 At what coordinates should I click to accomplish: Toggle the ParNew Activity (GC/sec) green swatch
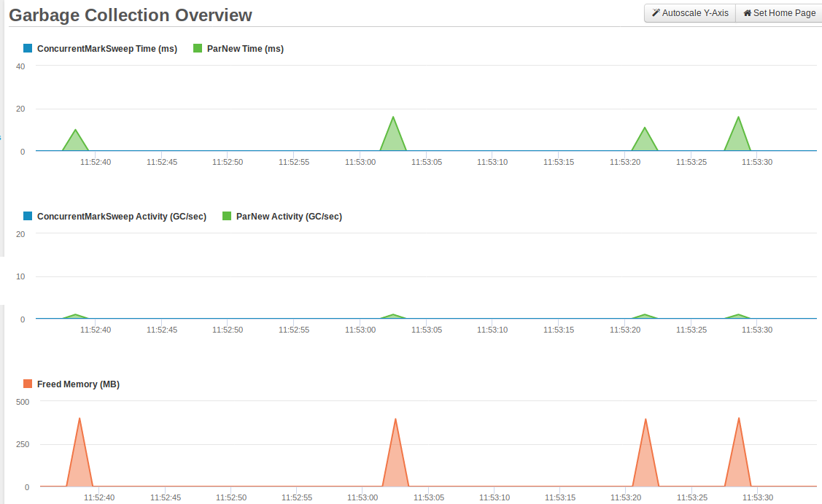pyautogui.click(x=227, y=216)
